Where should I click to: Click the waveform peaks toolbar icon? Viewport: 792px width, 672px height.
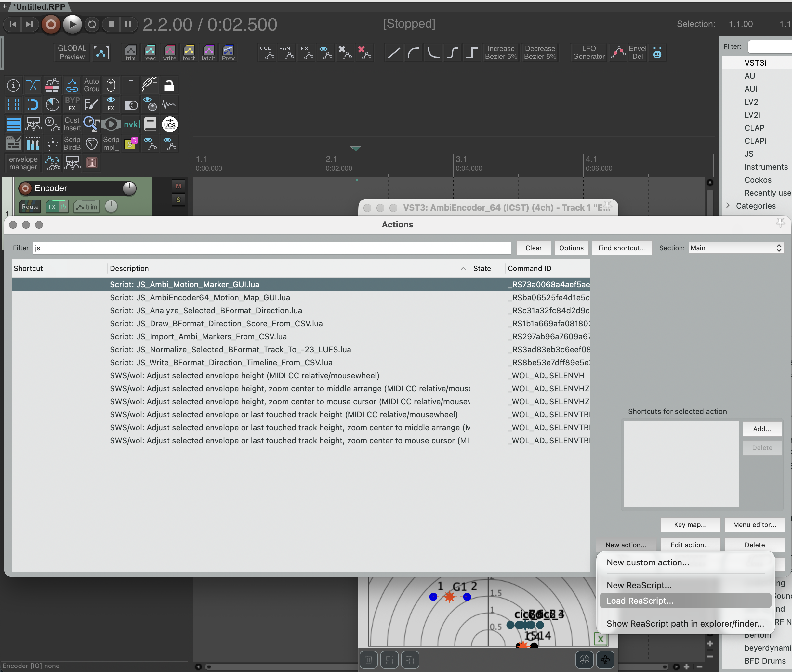point(169,105)
